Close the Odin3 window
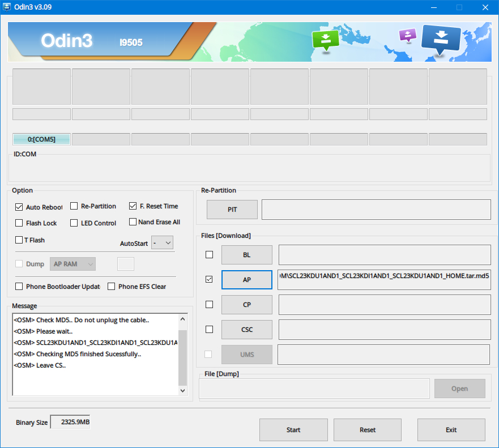Screen dimensions: 499x448 (485, 7)
